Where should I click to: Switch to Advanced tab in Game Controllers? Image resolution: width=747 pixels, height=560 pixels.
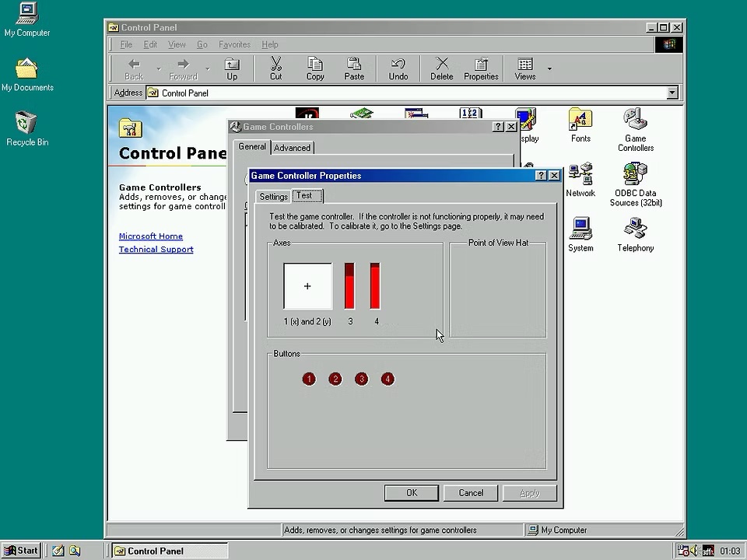292,148
